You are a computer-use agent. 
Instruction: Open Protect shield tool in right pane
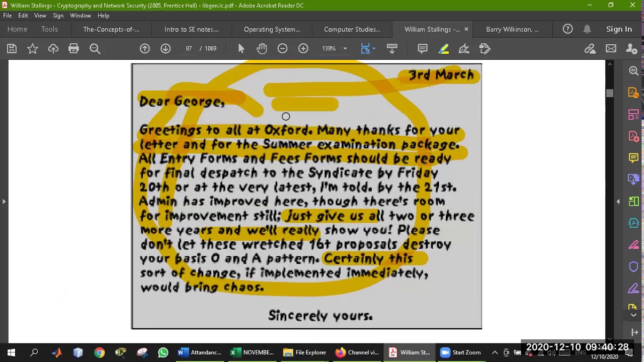(x=633, y=266)
